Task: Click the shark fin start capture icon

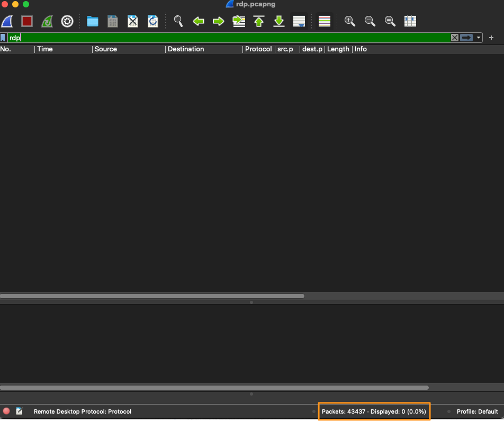Action: tap(7, 21)
